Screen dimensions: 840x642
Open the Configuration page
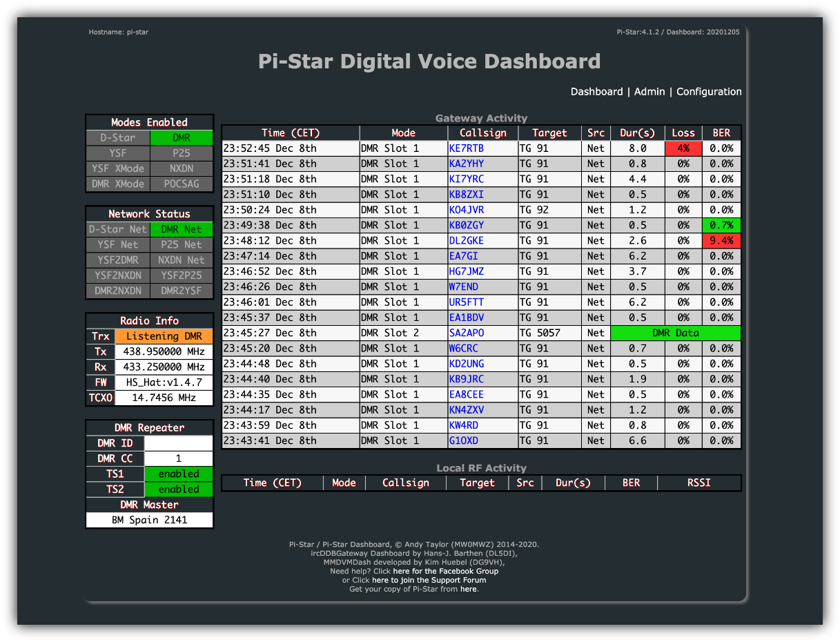[x=709, y=91]
